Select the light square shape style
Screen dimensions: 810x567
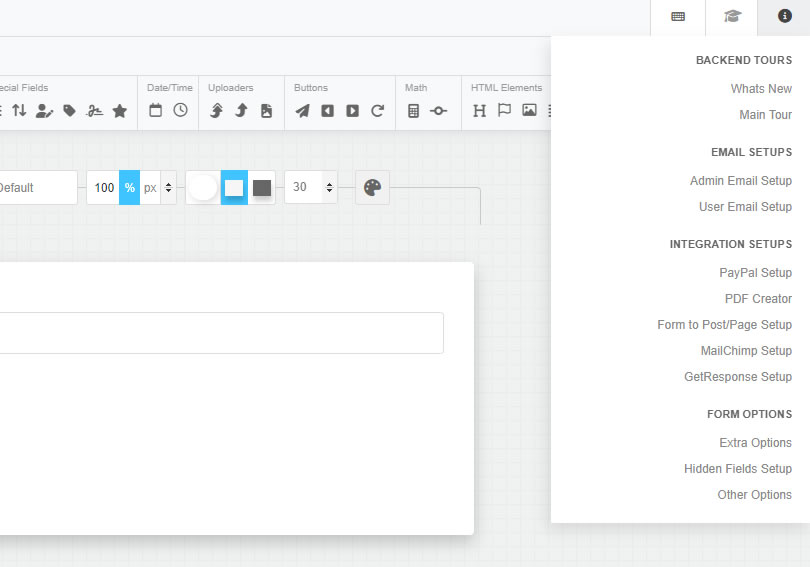tap(234, 187)
